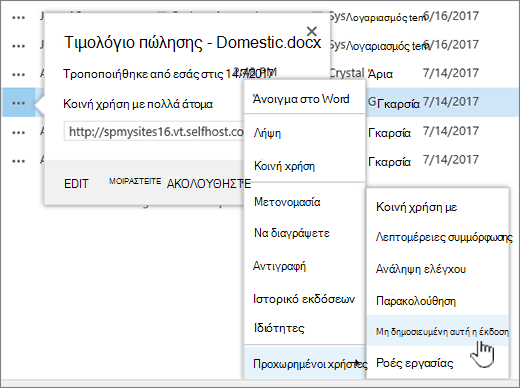Click the share URL field
This screenshot has height=388, width=520.
pyautogui.click(x=154, y=131)
